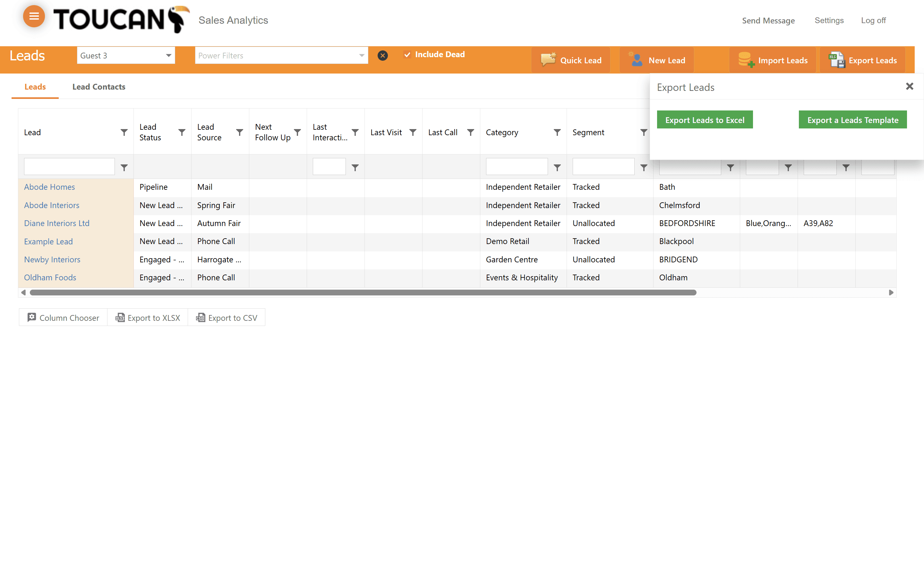The width and height of the screenshot is (924, 578).
Task: Open the Diane Interiors Ltd lead link
Action: pos(56,223)
